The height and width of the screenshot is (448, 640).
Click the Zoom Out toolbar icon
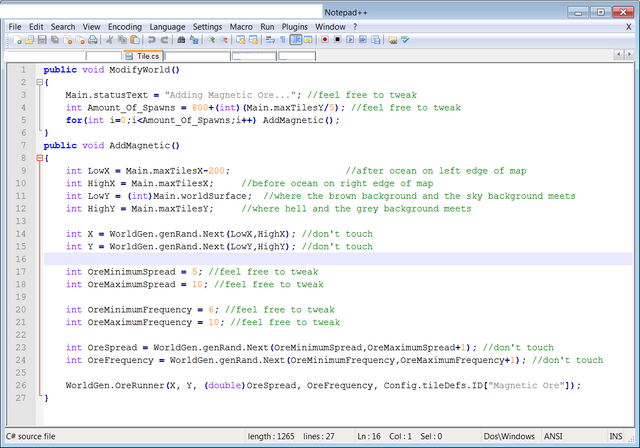[x=224, y=40]
